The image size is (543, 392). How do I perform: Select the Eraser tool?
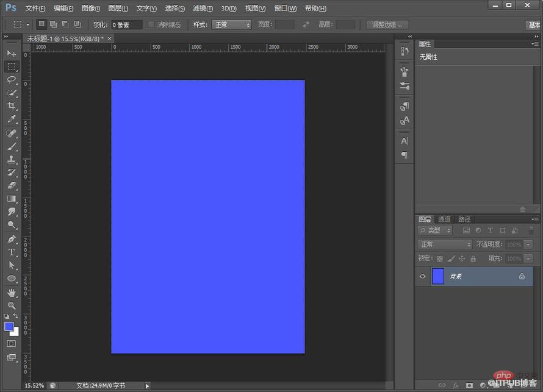(x=12, y=185)
